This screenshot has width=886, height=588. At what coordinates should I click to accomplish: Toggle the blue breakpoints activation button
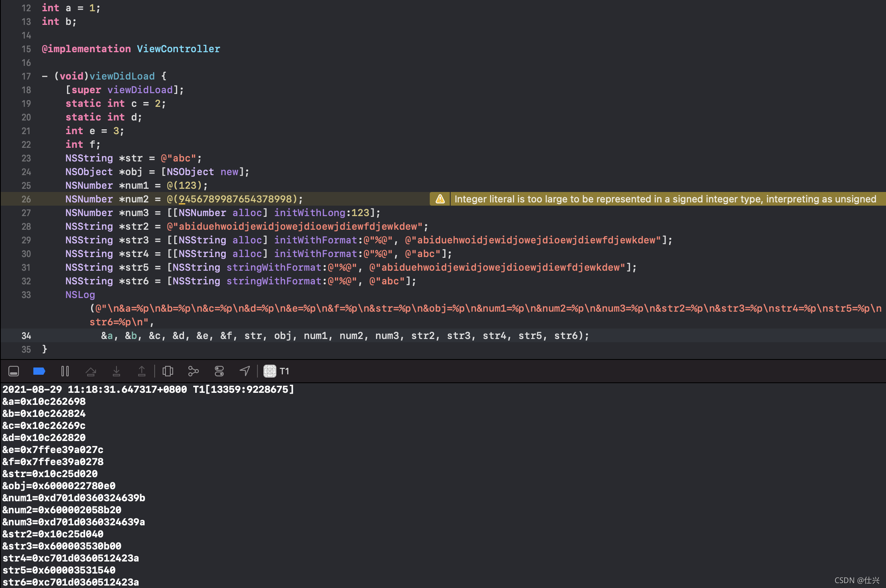[39, 371]
